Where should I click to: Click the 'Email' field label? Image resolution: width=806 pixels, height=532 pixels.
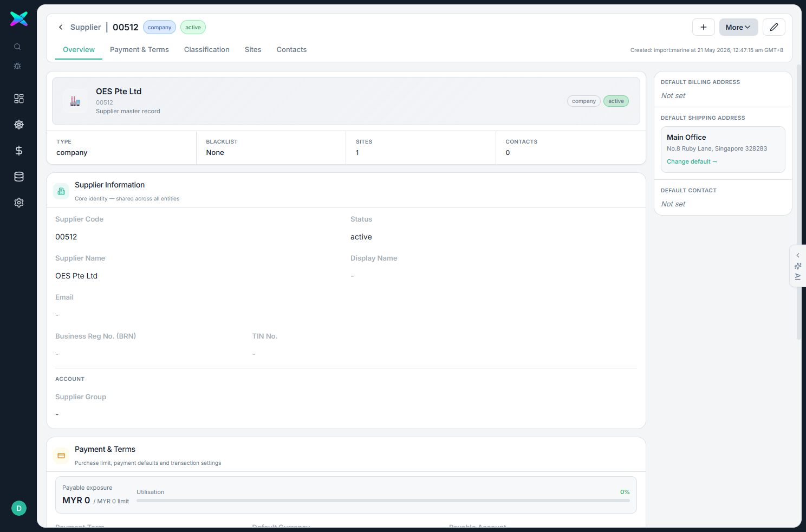coord(64,297)
